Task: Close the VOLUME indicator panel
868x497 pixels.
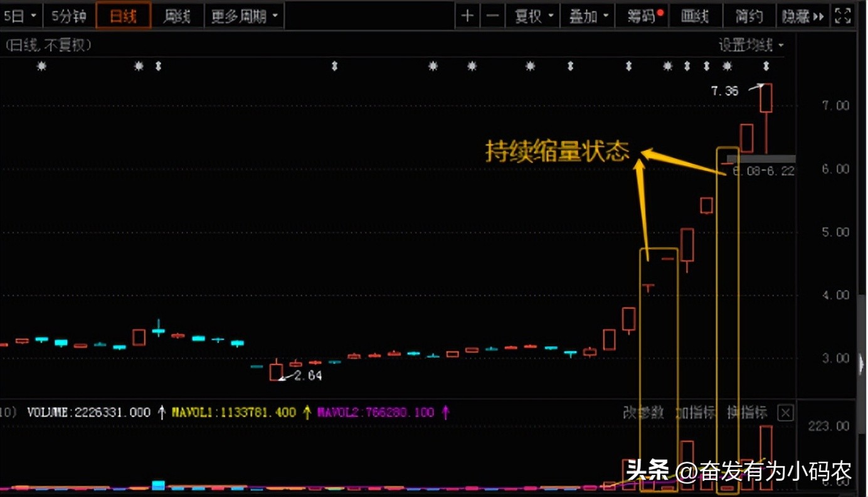Action: coord(785,412)
